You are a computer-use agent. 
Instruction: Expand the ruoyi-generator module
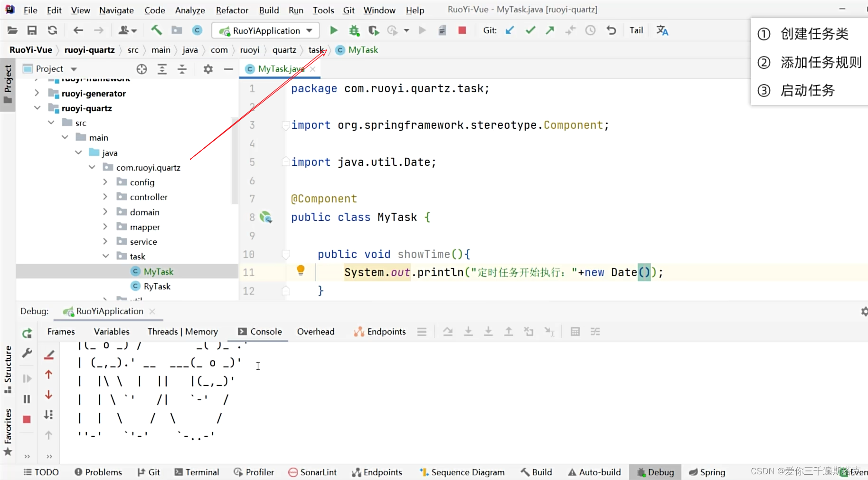(37, 93)
